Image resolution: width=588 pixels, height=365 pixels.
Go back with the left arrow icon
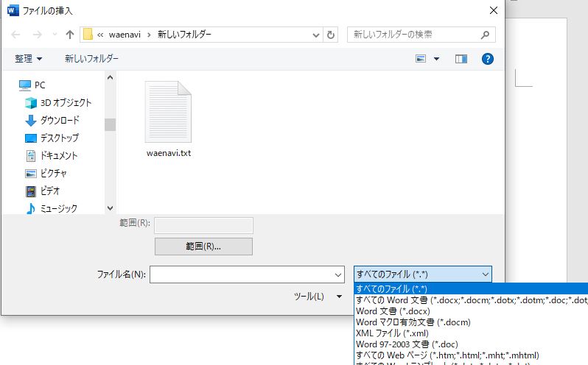[x=15, y=35]
